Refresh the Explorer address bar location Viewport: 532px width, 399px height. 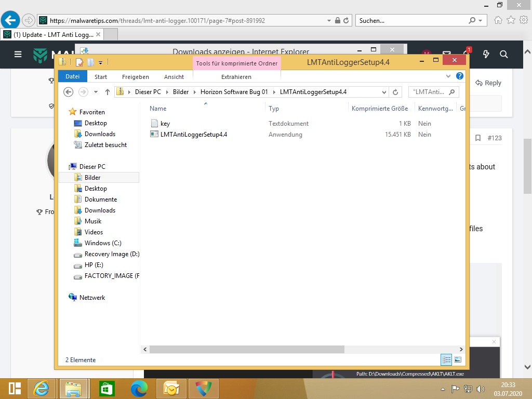395,92
